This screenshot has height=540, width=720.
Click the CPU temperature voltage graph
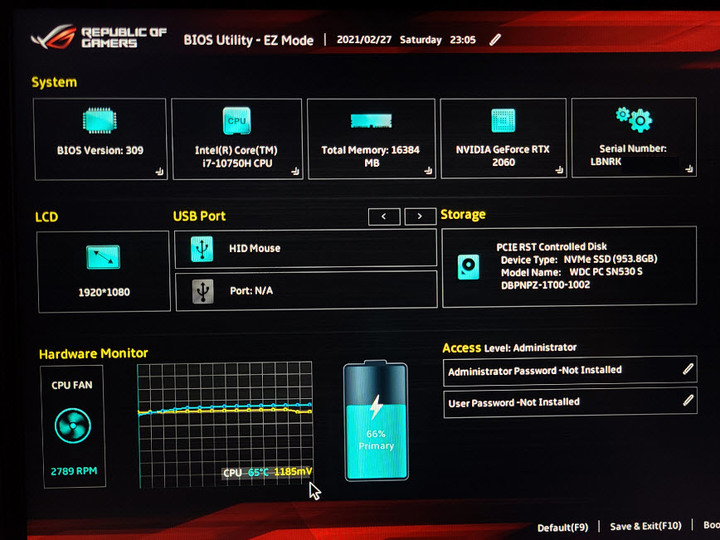[x=225, y=424]
